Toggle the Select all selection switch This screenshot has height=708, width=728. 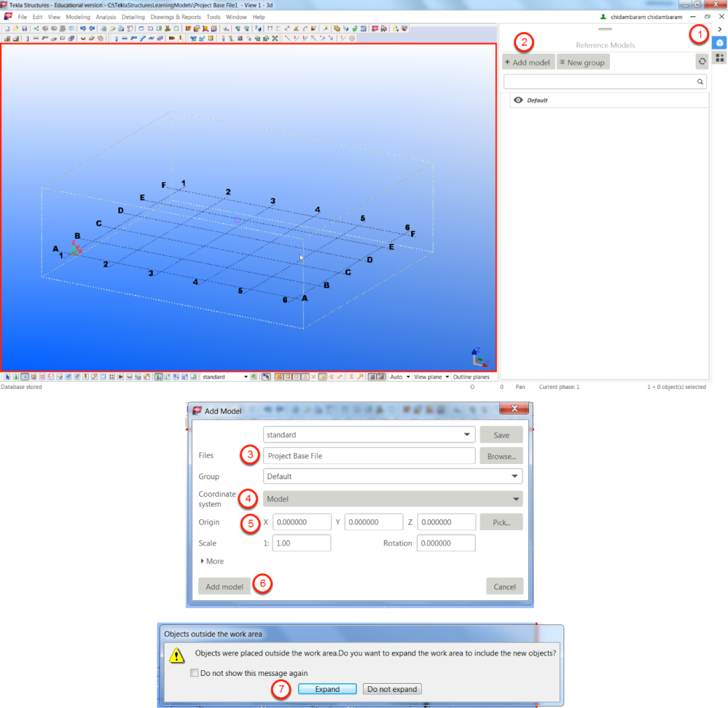tap(7, 377)
